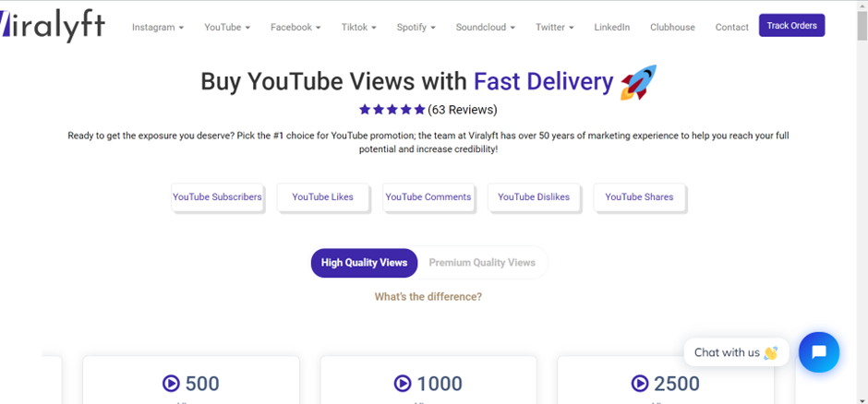The image size is (868, 404).
Task: Click the Track Orders button
Action: [x=791, y=26]
